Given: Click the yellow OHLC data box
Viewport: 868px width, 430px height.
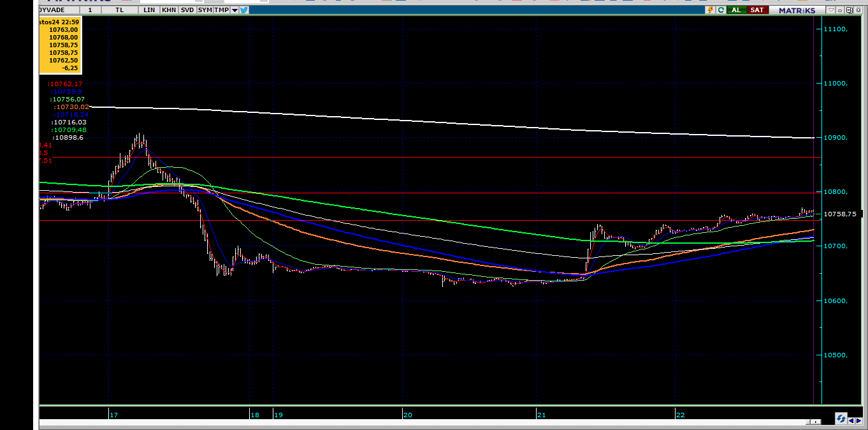Looking at the screenshot, I should pyautogui.click(x=60, y=45).
